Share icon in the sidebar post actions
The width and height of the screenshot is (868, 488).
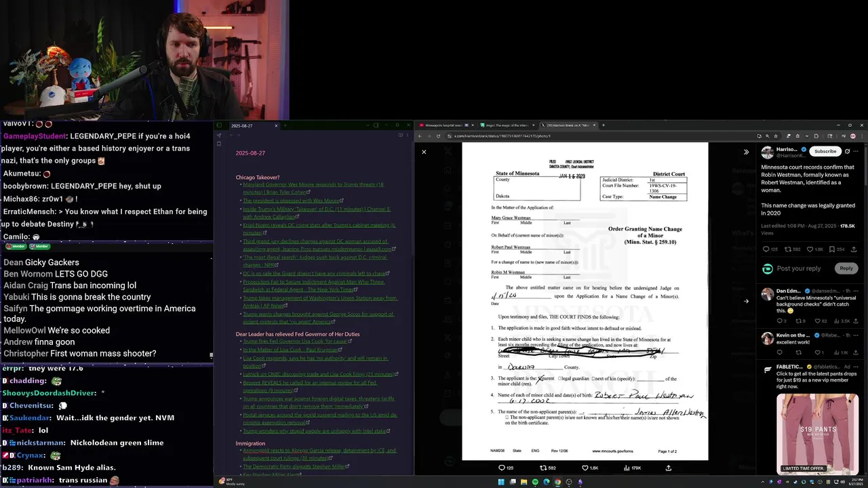coord(854,249)
